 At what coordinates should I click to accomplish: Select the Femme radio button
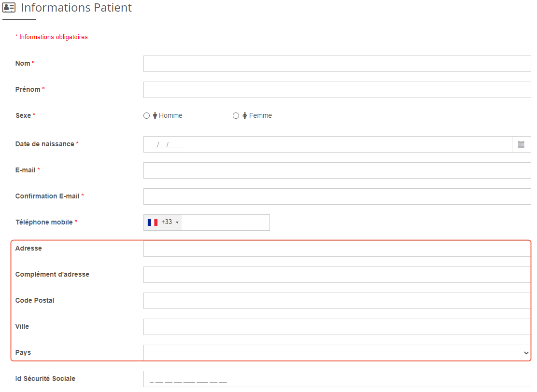[236, 116]
